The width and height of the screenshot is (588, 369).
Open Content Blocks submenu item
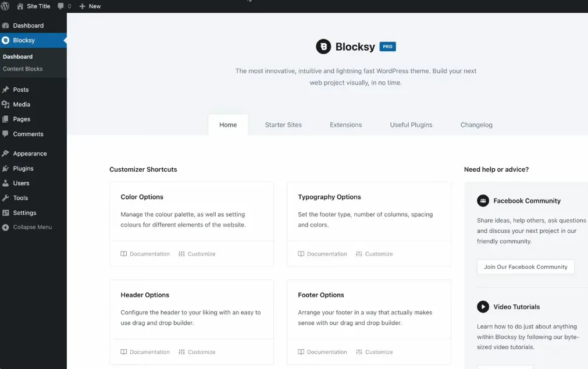[23, 69]
